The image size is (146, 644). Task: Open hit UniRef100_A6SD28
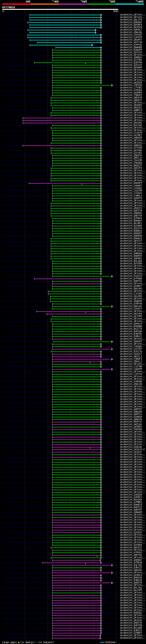click(x=131, y=82)
